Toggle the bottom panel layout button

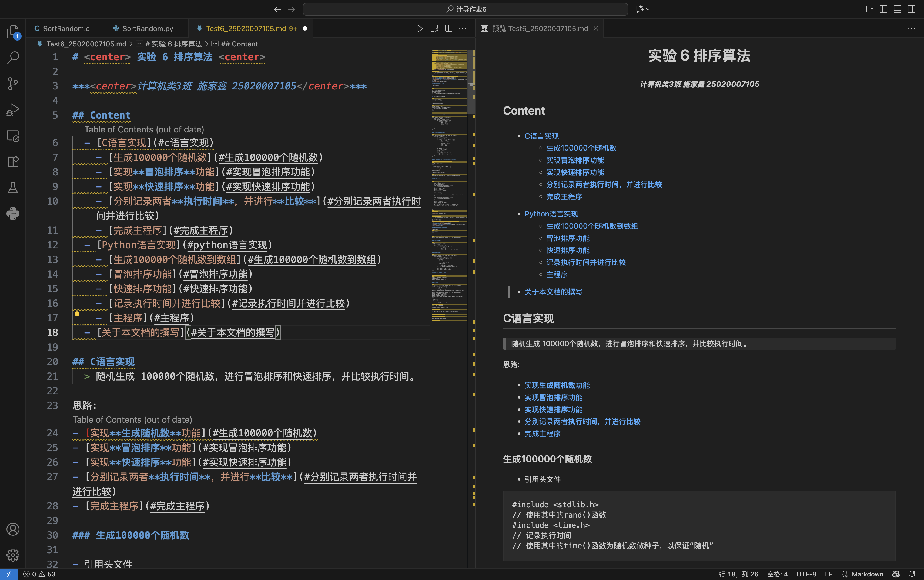coord(898,9)
